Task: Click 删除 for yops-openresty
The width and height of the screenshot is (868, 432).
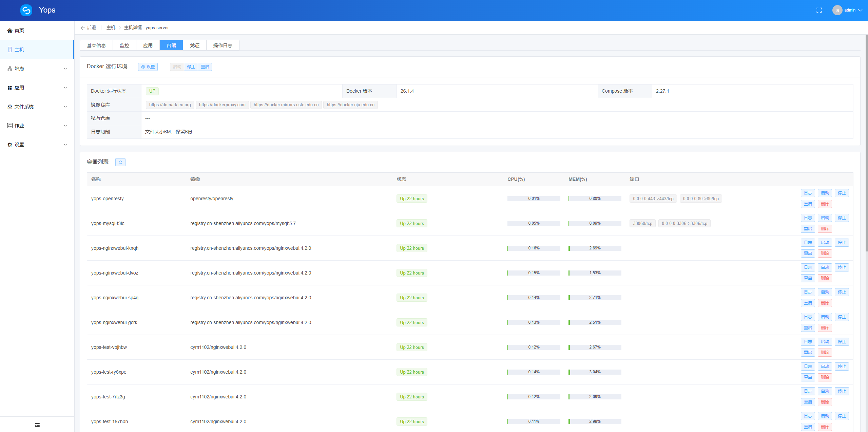Action: tap(825, 204)
